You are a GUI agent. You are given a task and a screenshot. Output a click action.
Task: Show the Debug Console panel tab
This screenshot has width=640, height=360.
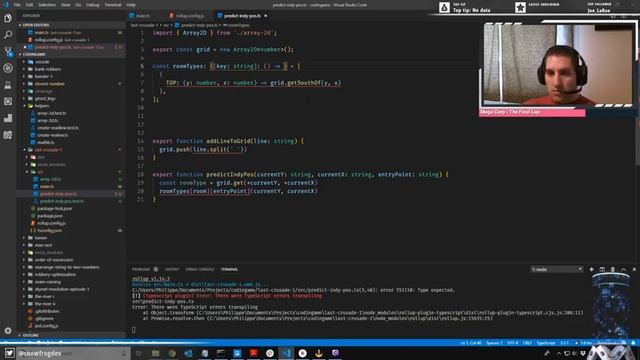(200, 269)
